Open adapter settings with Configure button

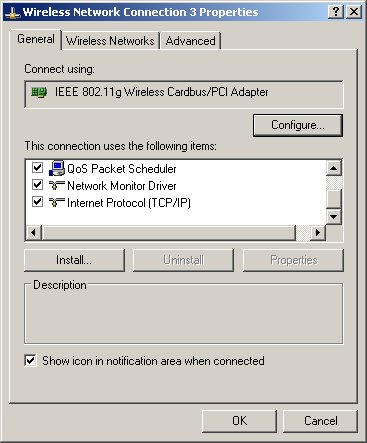pos(298,125)
